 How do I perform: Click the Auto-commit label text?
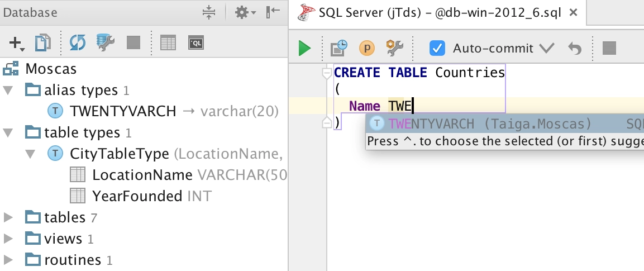click(x=493, y=49)
